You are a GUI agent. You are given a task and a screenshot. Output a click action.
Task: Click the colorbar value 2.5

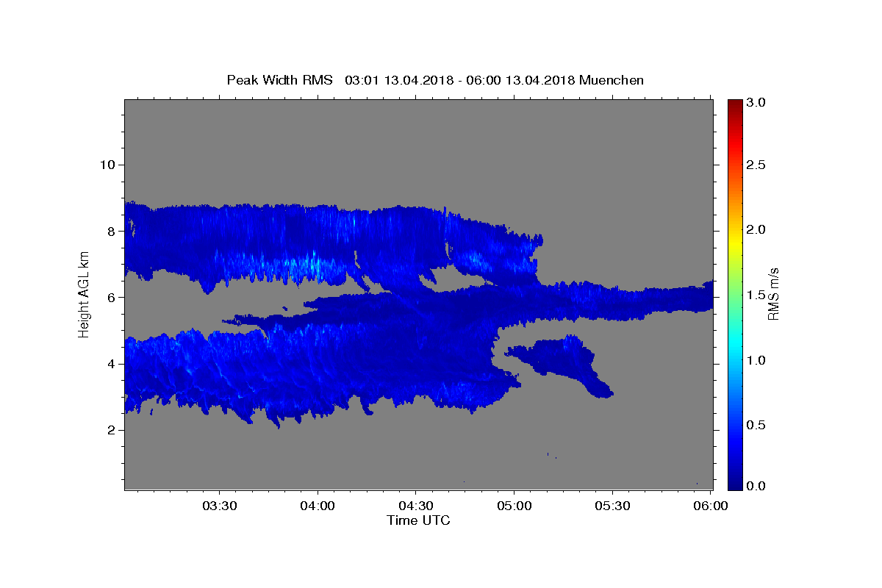[756, 165]
